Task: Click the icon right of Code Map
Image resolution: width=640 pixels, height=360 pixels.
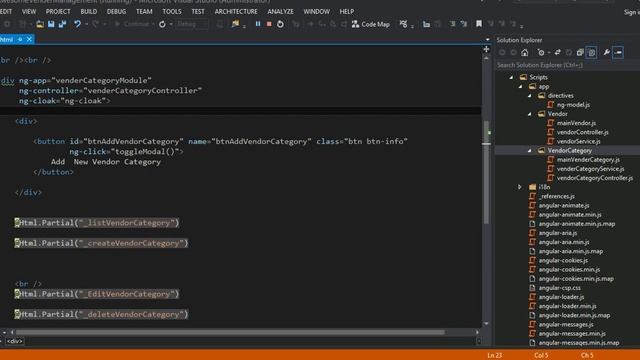Action: (403, 24)
